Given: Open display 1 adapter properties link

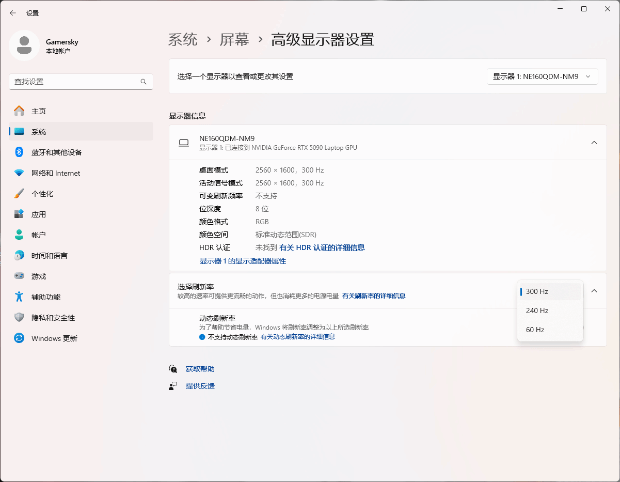Looking at the screenshot, I should [x=243, y=261].
